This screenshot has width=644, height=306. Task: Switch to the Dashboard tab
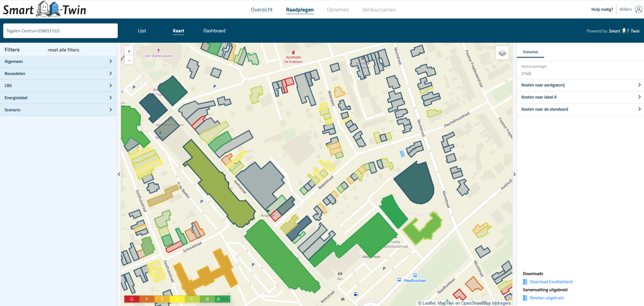[x=214, y=31]
